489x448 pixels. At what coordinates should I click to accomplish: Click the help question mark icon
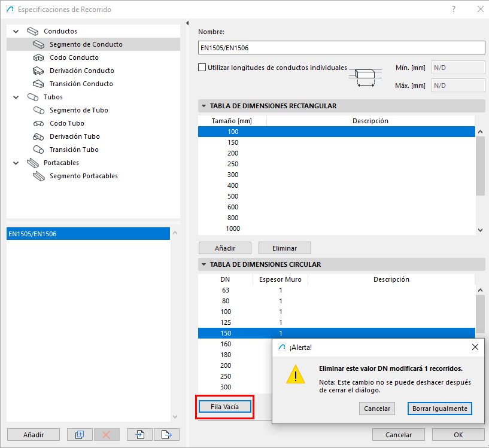(x=454, y=9)
